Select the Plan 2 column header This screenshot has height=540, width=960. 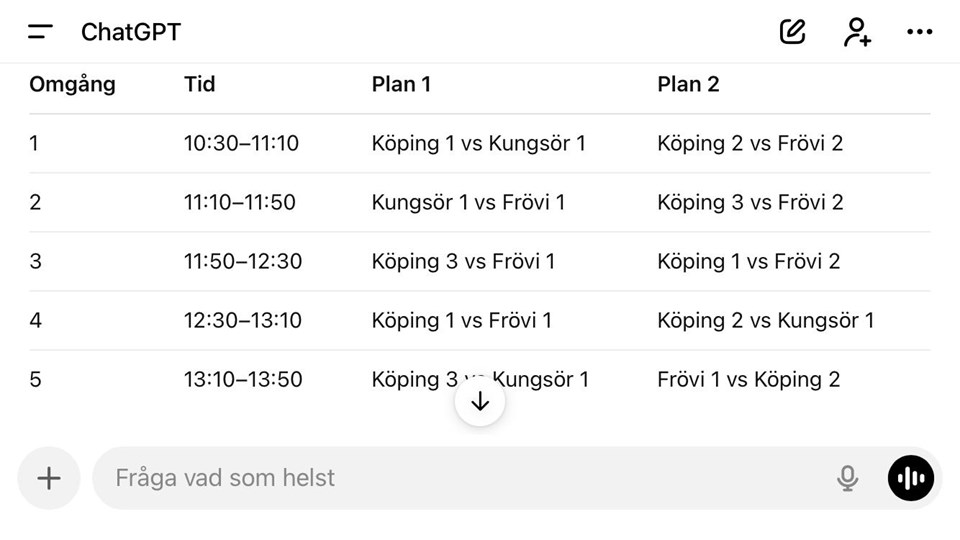tap(688, 84)
